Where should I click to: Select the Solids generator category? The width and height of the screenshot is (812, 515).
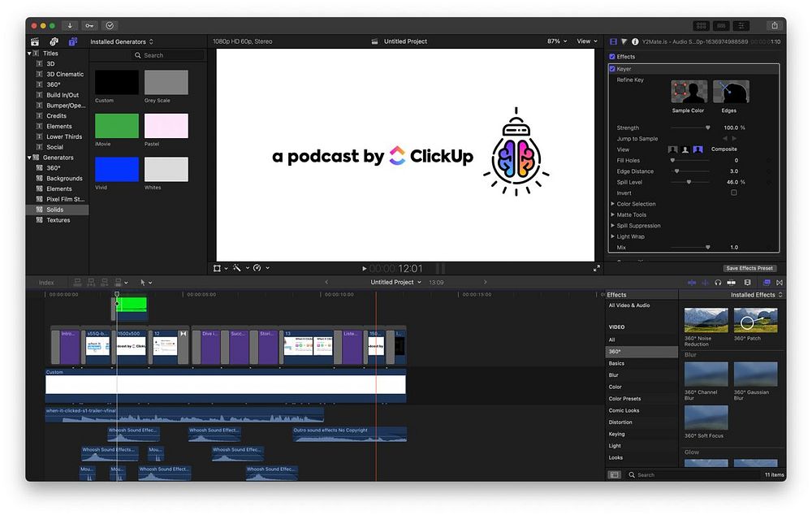(55, 210)
